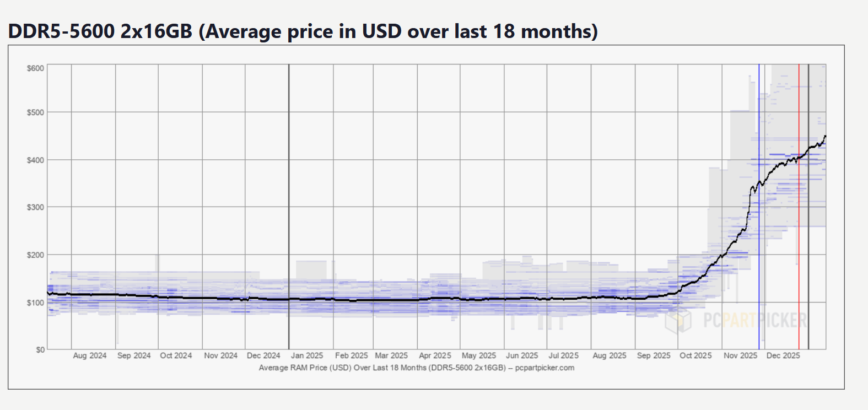Click the Jul 2025 x-axis label

[563, 355]
